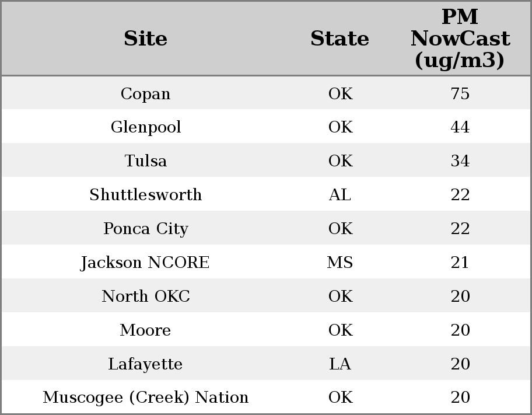Click the Ponca City site name

[145, 228]
